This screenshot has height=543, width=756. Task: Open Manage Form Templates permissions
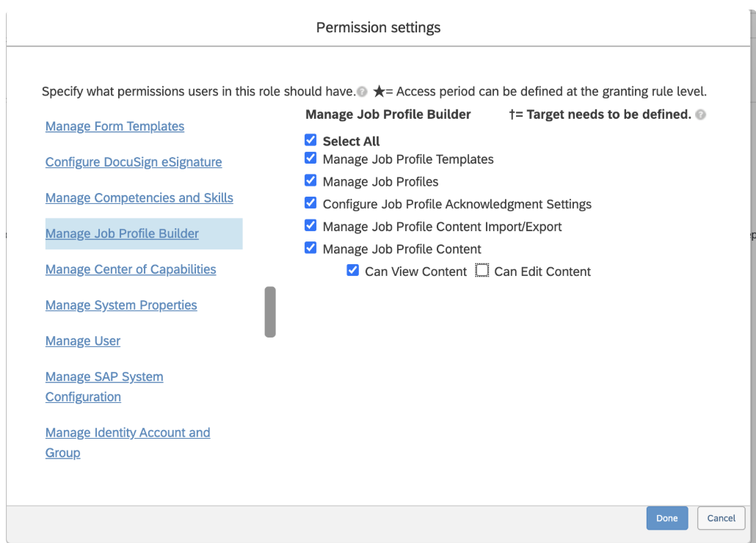click(x=115, y=126)
